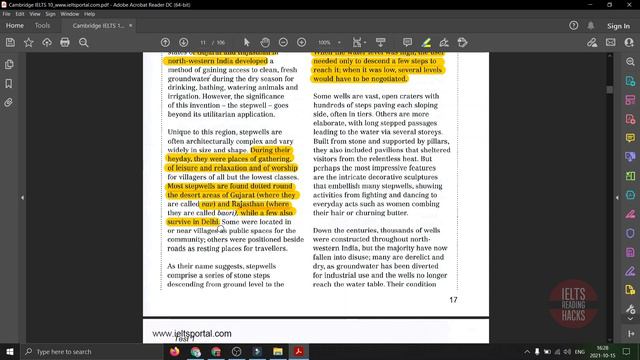Close the Cambridge IELTS document tab
The height and width of the screenshot is (360, 640).
point(131,25)
